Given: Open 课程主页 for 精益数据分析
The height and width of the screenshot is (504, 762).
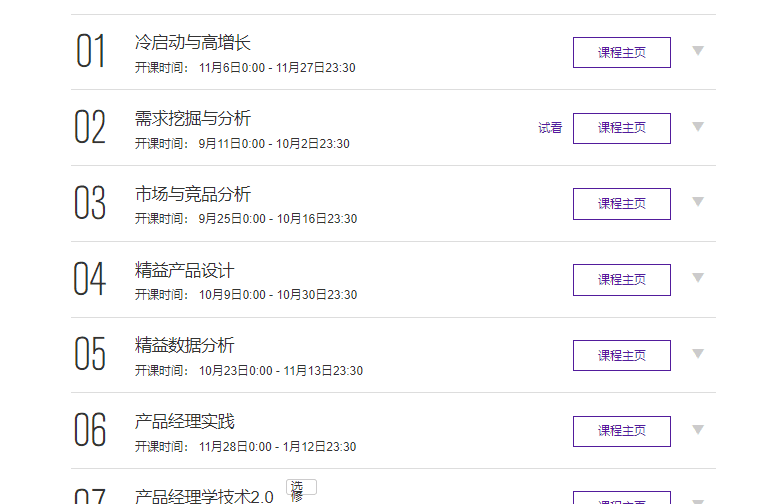Looking at the screenshot, I should pos(621,355).
